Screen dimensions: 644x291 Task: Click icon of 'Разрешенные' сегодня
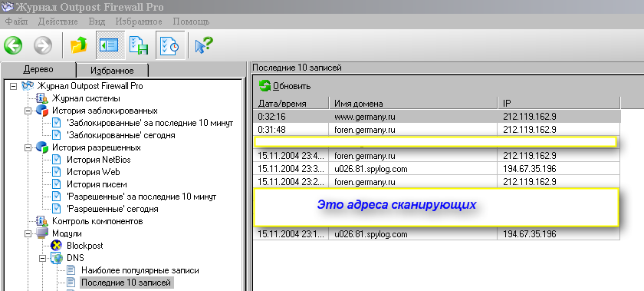coord(57,209)
